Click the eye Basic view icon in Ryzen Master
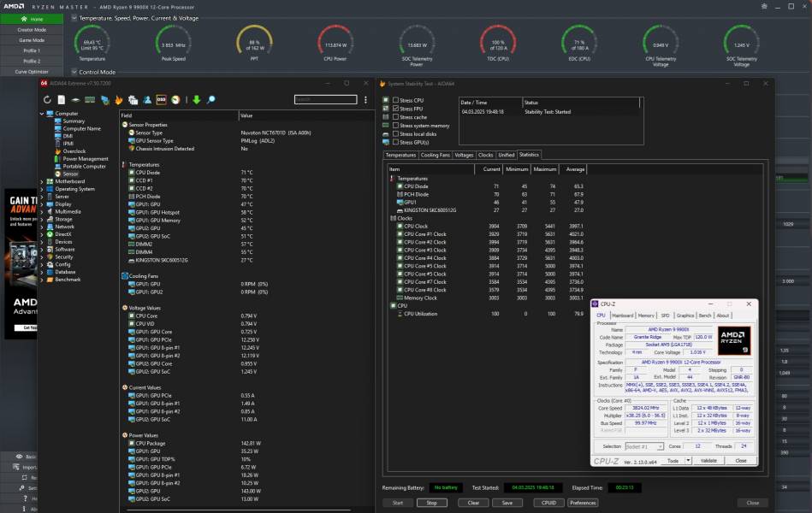 click(19, 457)
